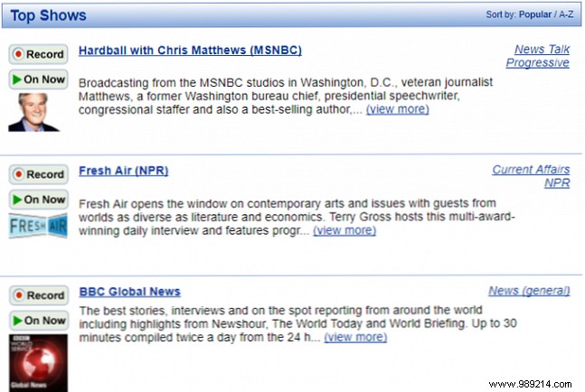Screen dimensions: 585x392
Task: Browse the News Talk category
Action: [x=542, y=49]
